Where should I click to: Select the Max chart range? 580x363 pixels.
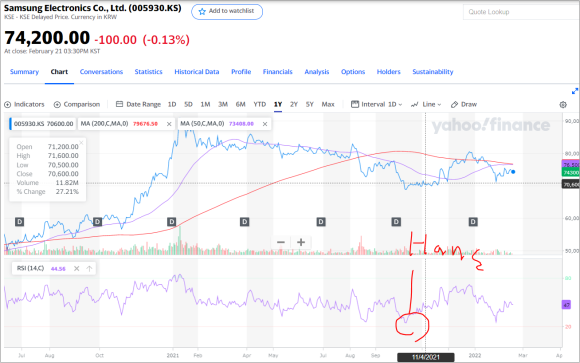328,104
